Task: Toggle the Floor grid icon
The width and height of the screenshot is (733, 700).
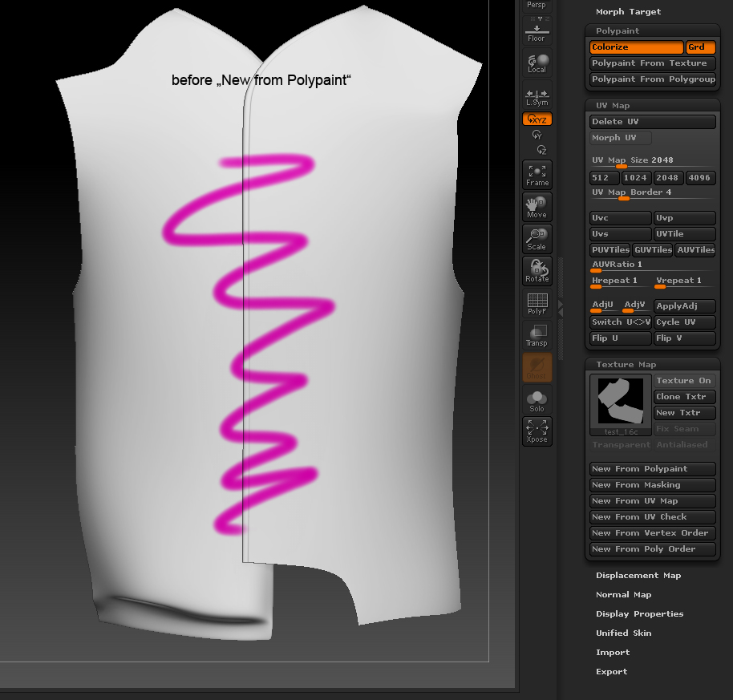Action: [537, 30]
